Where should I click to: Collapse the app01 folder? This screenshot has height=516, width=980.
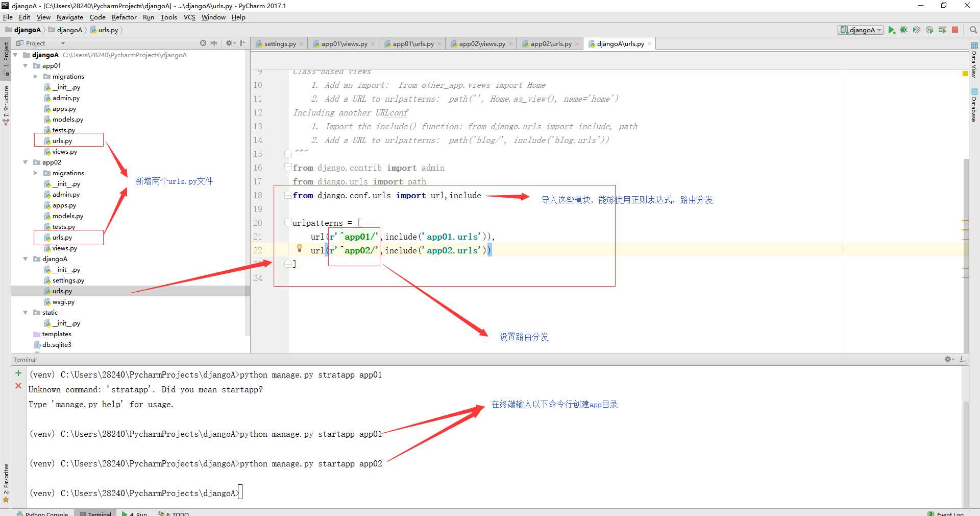26,66
